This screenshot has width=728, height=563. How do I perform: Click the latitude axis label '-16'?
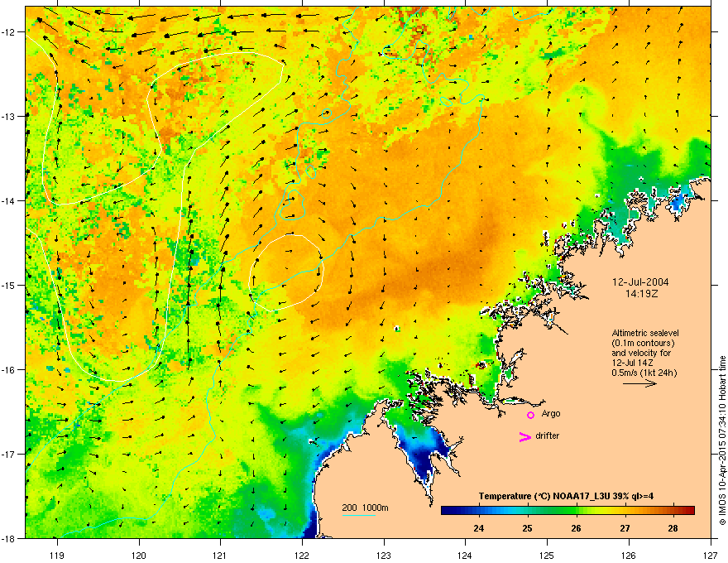pos(9,370)
